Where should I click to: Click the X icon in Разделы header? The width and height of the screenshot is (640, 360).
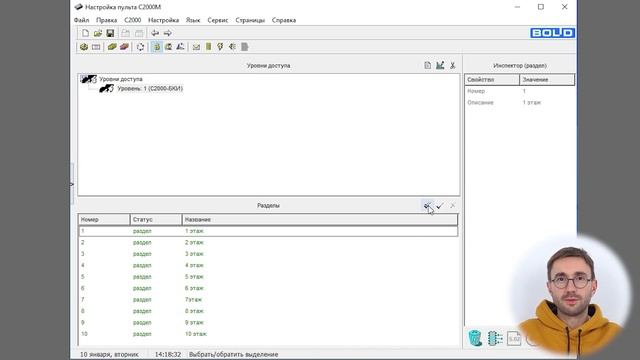453,205
